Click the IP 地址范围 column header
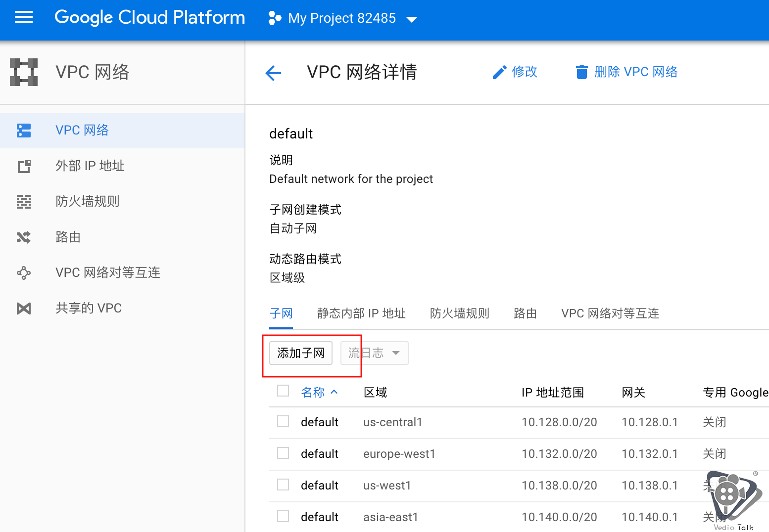Screen dimensions: 769x532 (553, 393)
